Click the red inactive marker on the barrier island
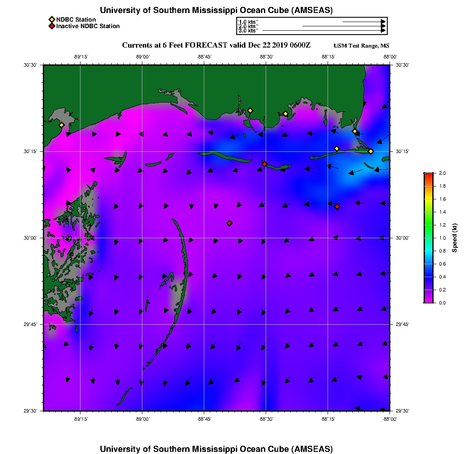This screenshot has height=454, width=476. pos(264,164)
